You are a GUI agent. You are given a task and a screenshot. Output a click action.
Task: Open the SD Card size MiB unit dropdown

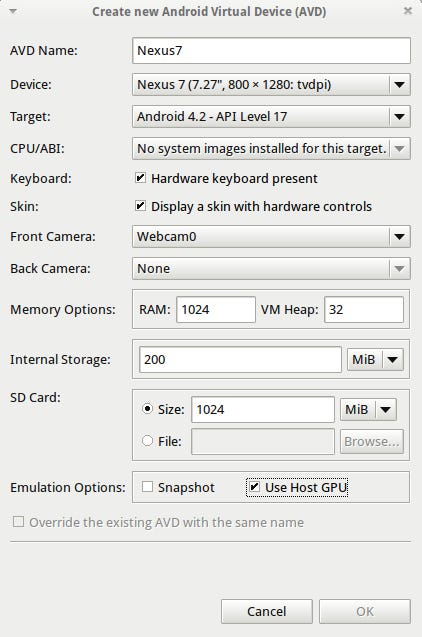pos(368,409)
